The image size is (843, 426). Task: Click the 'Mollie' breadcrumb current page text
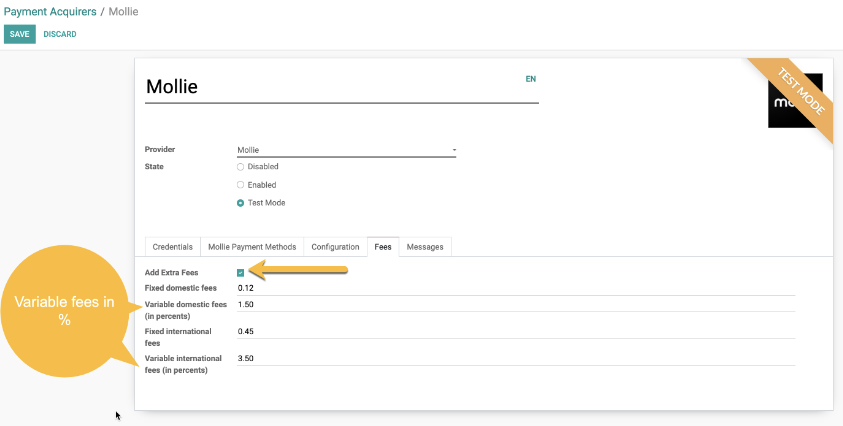124,11
